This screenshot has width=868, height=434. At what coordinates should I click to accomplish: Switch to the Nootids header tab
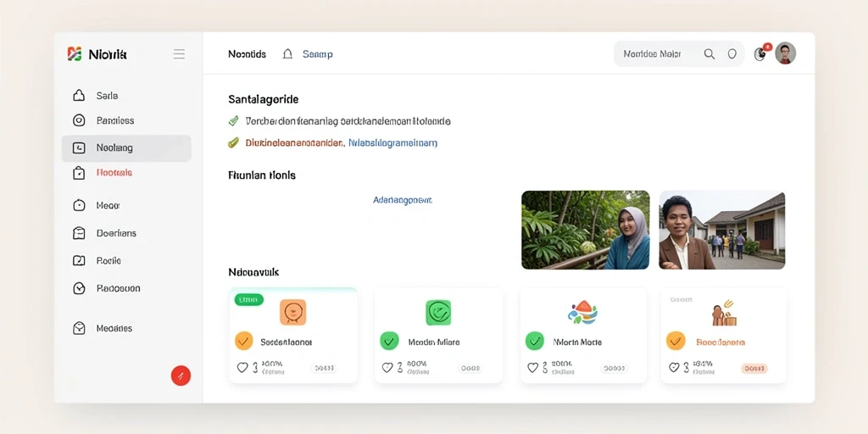point(247,54)
